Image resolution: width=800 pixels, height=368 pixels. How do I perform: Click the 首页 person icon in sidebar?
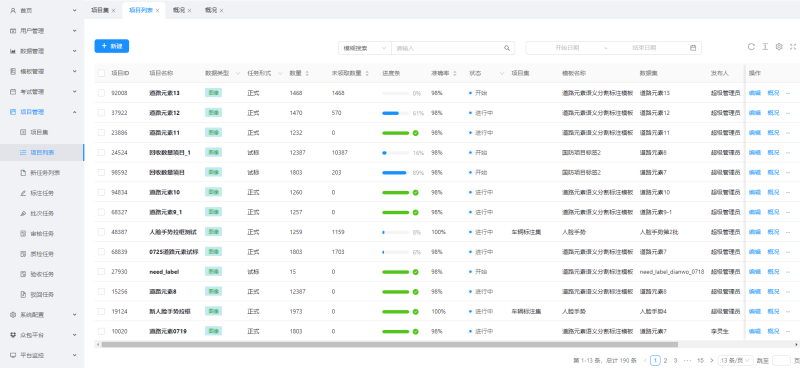tap(13, 10)
